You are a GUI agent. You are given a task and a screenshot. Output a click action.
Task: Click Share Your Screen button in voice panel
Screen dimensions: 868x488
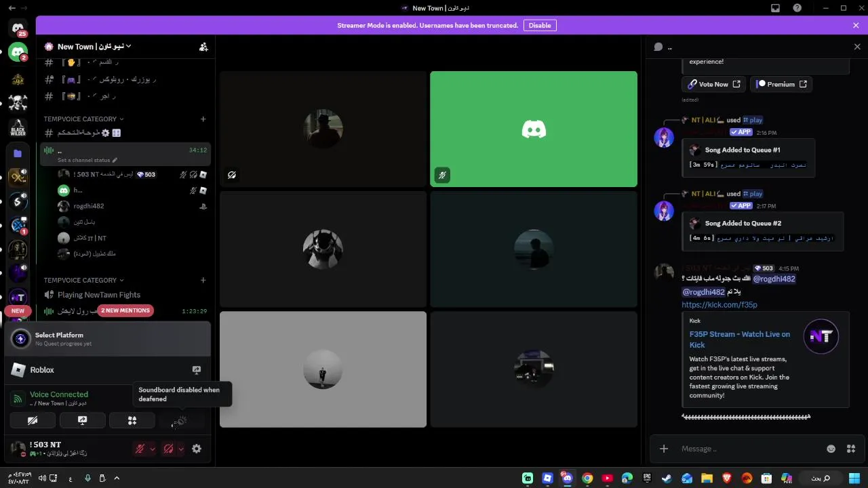click(82, 421)
